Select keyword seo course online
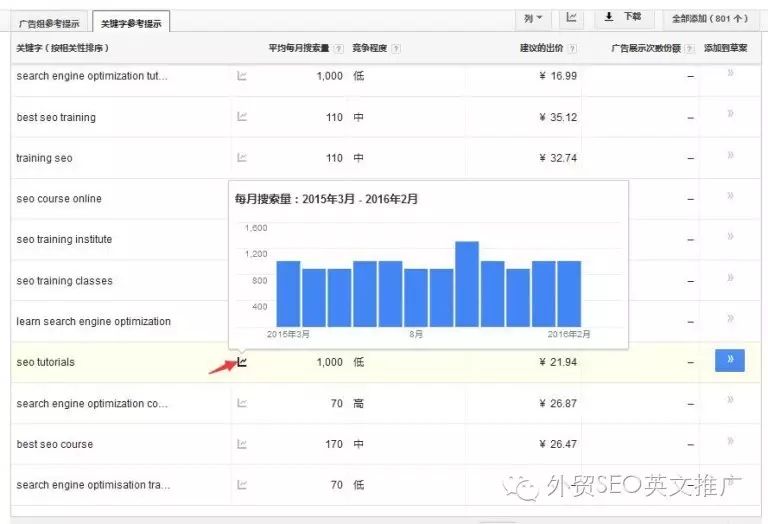The width and height of the screenshot is (768, 524). 59,199
